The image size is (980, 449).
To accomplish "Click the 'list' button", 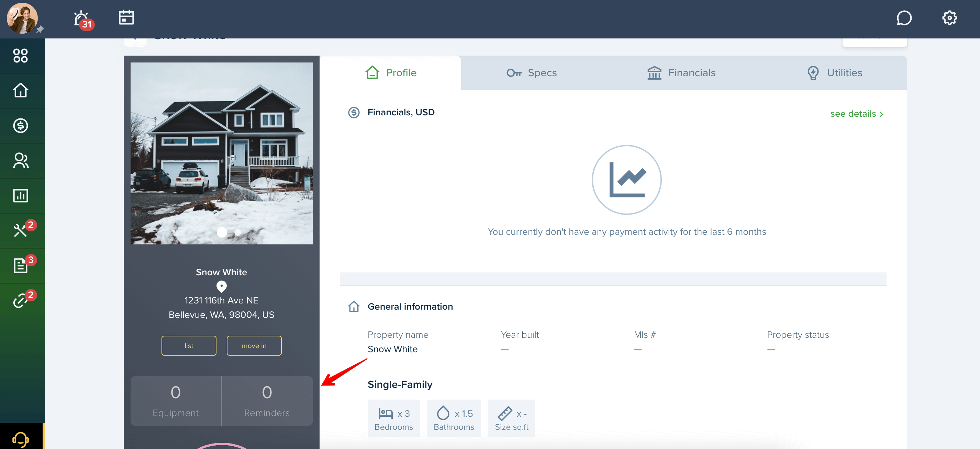I will click(x=189, y=346).
